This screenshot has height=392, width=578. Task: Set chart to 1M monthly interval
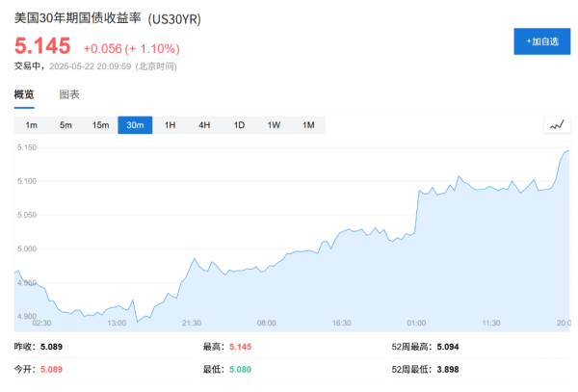tap(308, 125)
